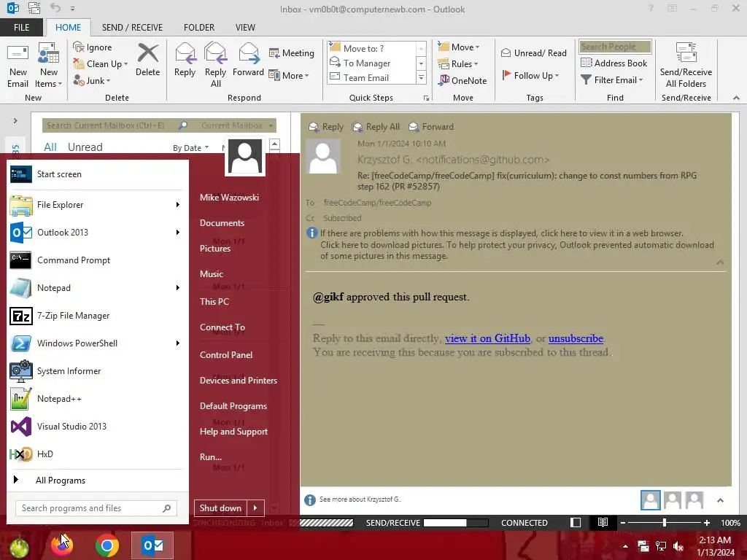747x560 pixels.
Task: Open the Move dropdown in ribbon
Action: tap(459, 47)
